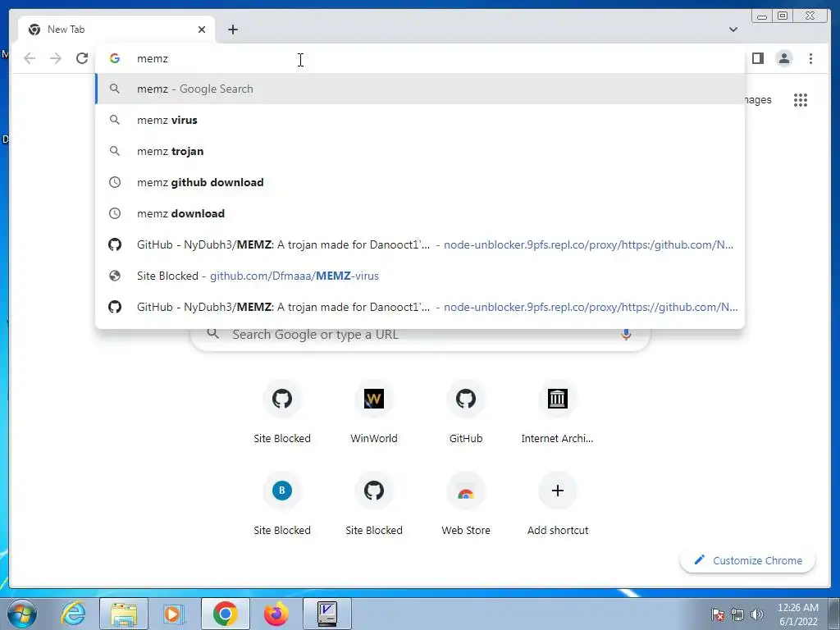
Task: Click the address bar containing 'memz'
Action: pos(420,58)
